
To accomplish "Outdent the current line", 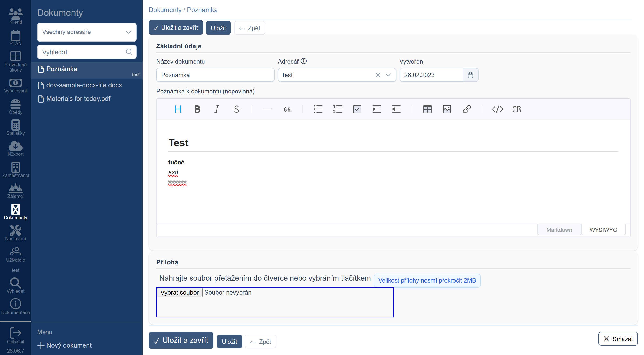I will (396, 109).
